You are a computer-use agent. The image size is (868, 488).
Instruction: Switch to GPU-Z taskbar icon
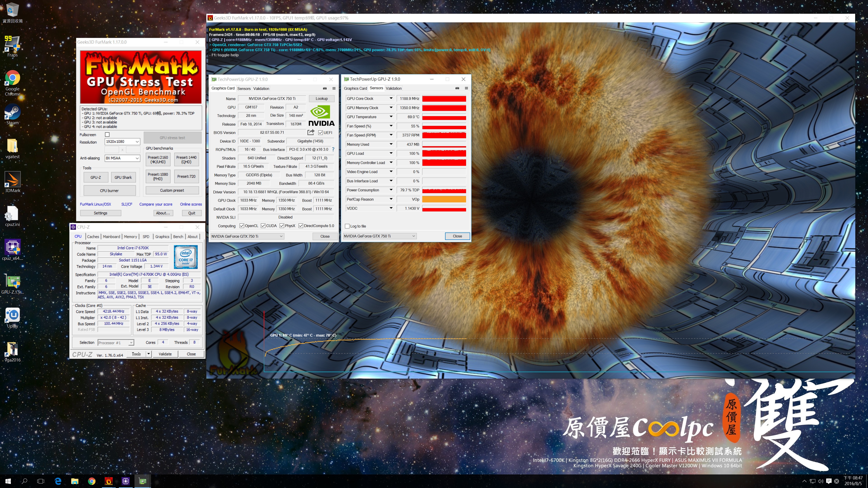point(143,481)
